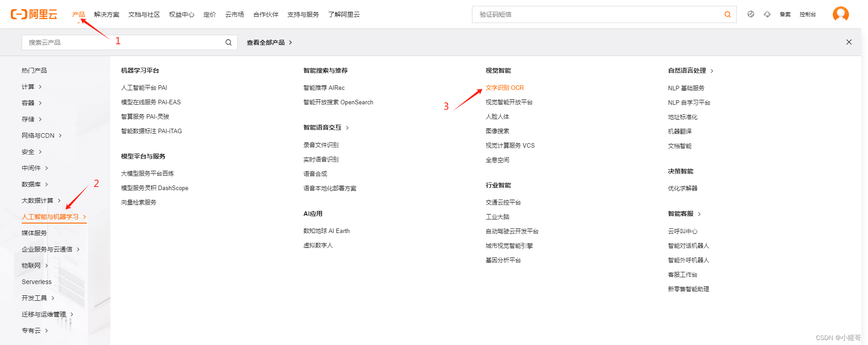Open 权益中心 menu
This screenshot has width=868, height=345.
pyautogui.click(x=182, y=14)
